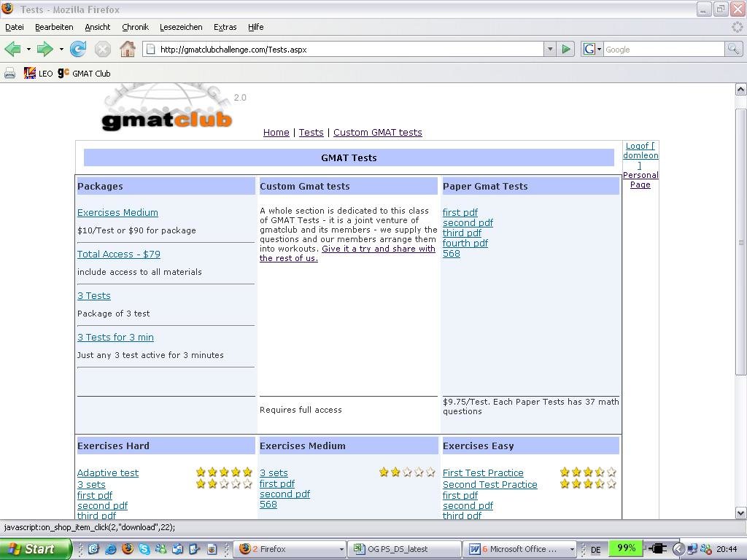The image size is (747, 560).
Task: Open the Lesezeichen menu
Action: tap(181, 27)
